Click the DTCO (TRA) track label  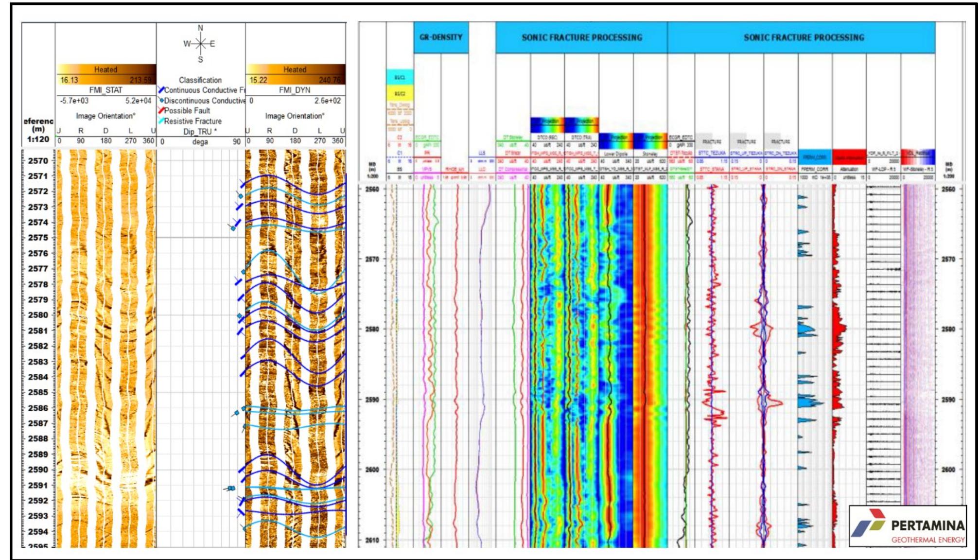coord(581,138)
